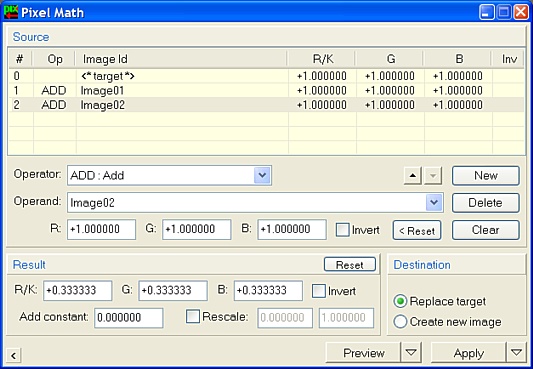Click B value cell of <*target*> row

[458, 76]
